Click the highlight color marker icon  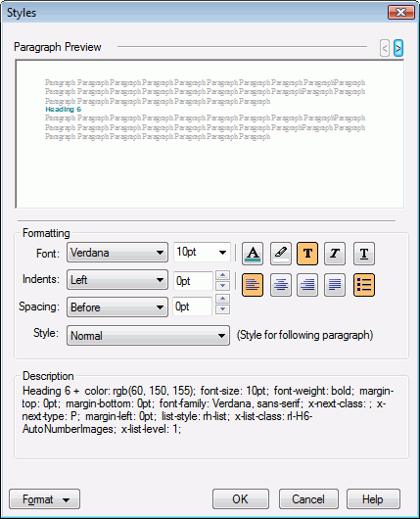click(281, 254)
